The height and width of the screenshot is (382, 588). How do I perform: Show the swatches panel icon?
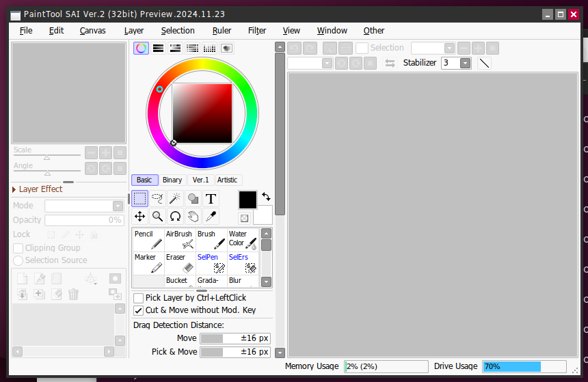point(209,48)
